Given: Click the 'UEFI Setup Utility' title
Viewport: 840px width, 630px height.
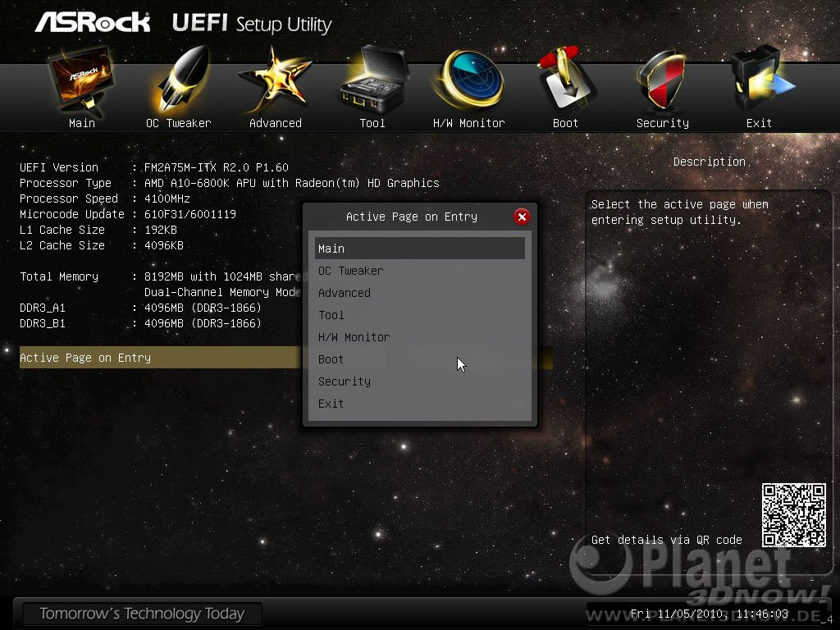Looking at the screenshot, I should [x=252, y=24].
